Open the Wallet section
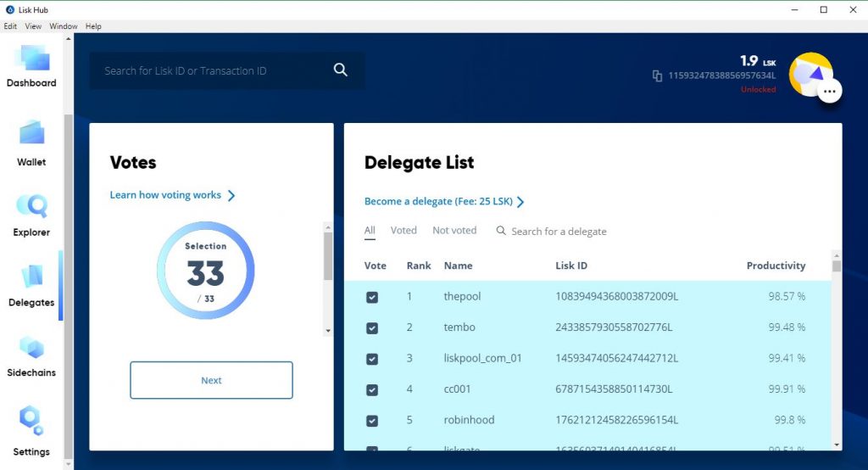Viewport: 868px width, 470px height. click(x=31, y=143)
